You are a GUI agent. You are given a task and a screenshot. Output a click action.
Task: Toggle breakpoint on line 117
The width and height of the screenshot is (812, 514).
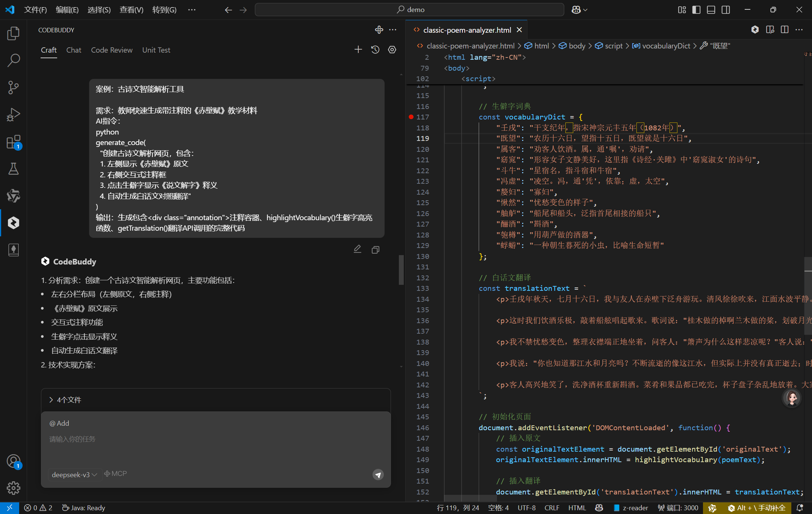(x=411, y=117)
